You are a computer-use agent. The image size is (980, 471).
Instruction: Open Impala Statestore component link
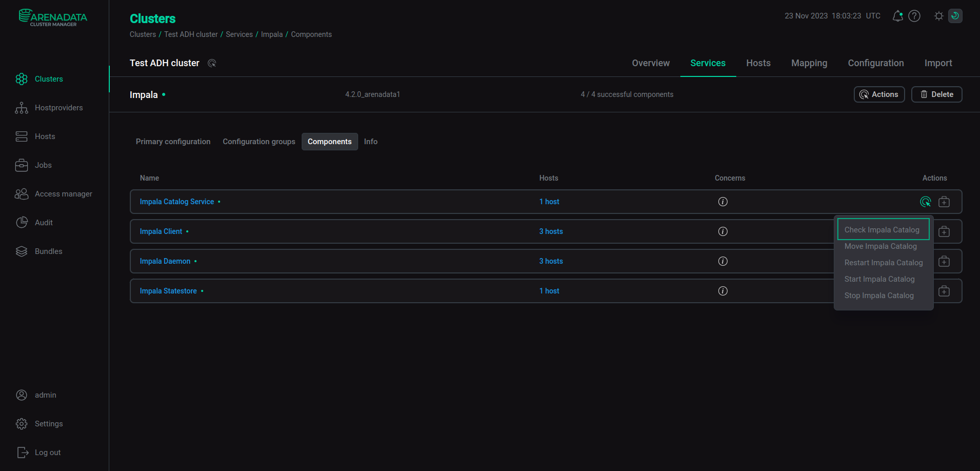click(168, 291)
